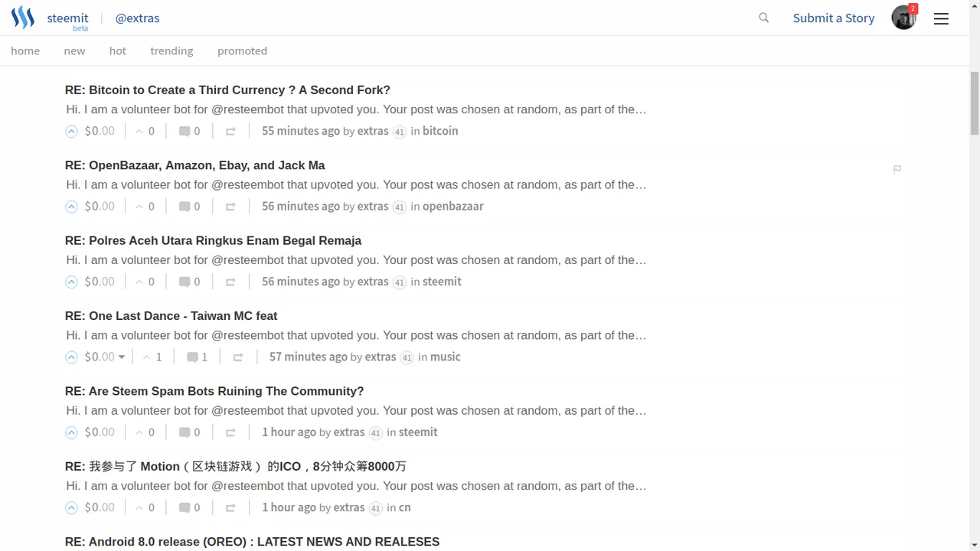
Task: Open 'RE: Android 8.0 release (OREO)' post
Action: click(252, 542)
